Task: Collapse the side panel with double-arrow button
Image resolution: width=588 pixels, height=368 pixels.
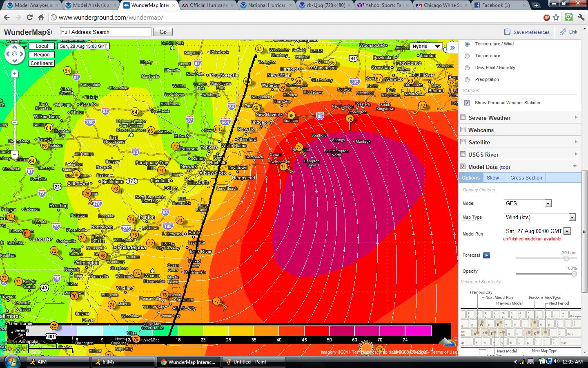Action: [452, 47]
